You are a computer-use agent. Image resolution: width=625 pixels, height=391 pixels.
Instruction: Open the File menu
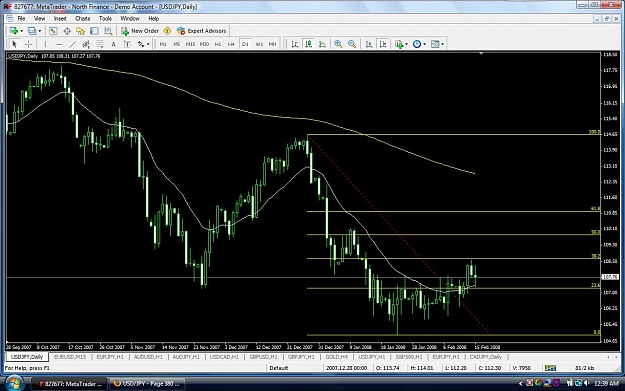[x=21, y=18]
